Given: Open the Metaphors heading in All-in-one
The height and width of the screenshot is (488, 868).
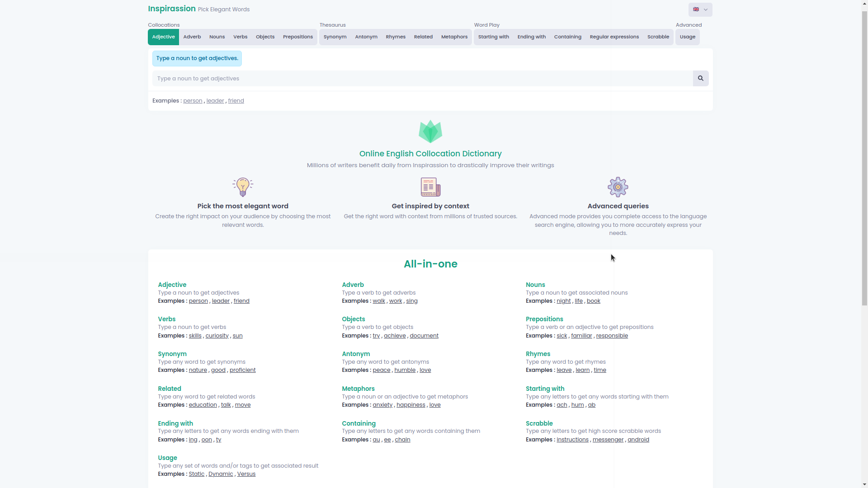Looking at the screenshot, I should click(358, 389).
